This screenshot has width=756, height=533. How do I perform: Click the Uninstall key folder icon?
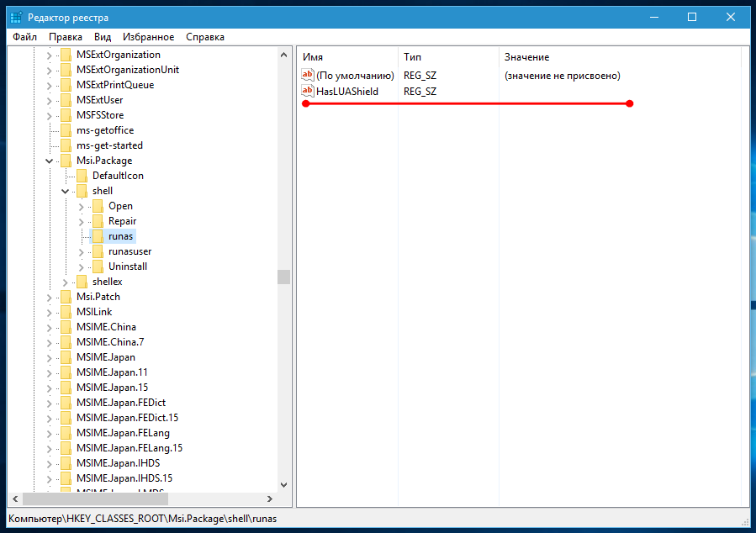(x=98, y=266)
